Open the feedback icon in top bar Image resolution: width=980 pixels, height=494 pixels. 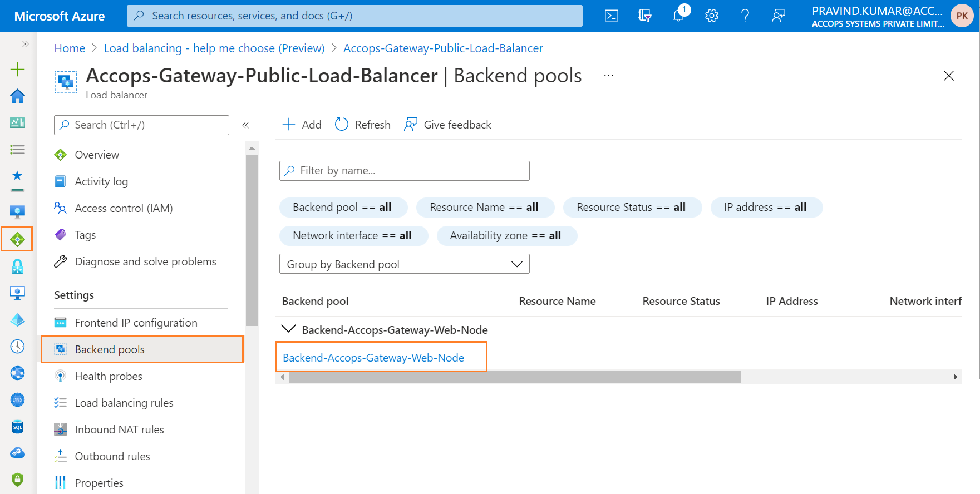[779, 16]
